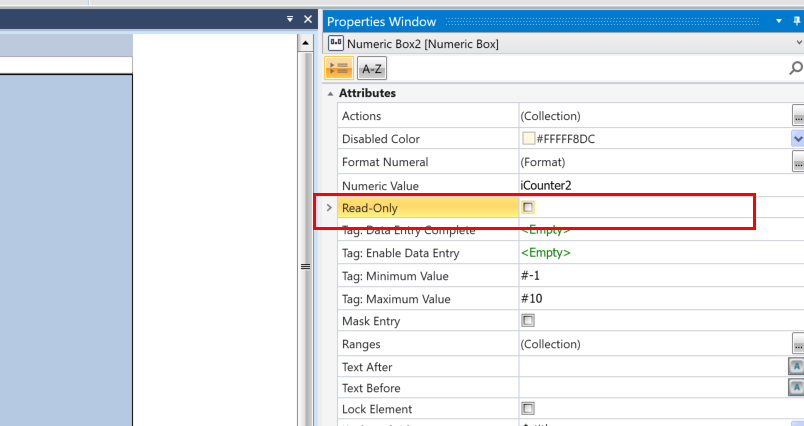Screen dimensions: 804x426
Task: Open the Actions collection editor ellipsis
Action: 798,116
